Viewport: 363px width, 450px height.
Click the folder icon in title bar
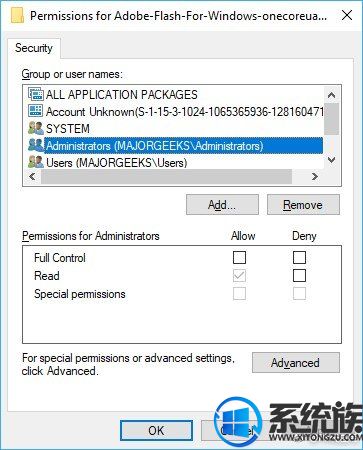click(x=17, y=15)
